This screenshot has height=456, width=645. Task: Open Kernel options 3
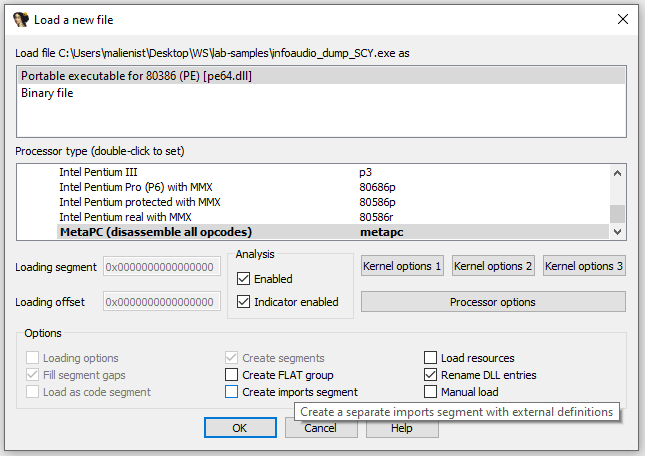[584, 266]
